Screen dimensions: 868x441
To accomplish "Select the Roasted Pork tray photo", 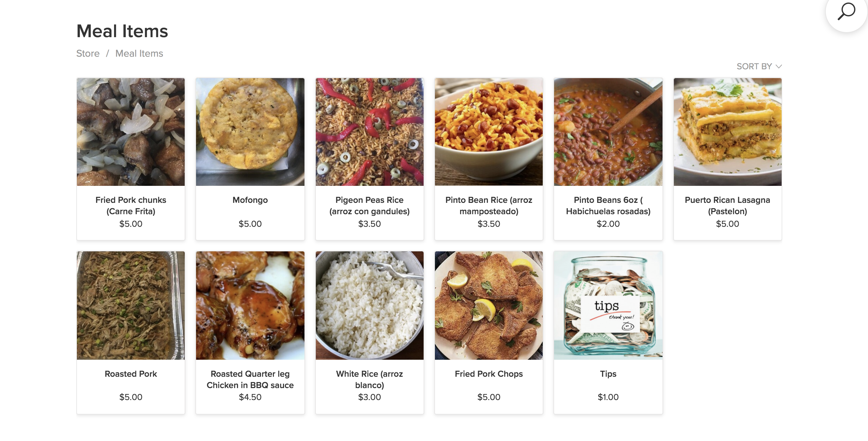I will coord(131,305).
